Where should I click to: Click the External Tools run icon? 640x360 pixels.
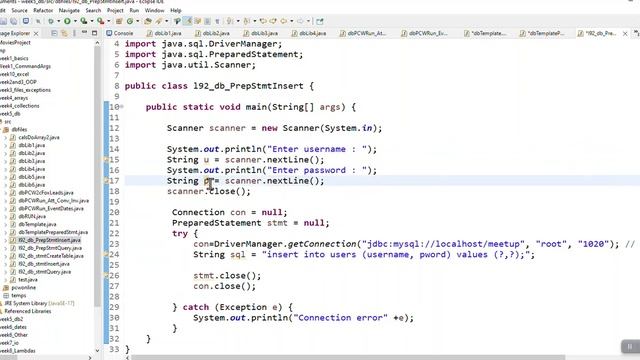tap(100, 21)
